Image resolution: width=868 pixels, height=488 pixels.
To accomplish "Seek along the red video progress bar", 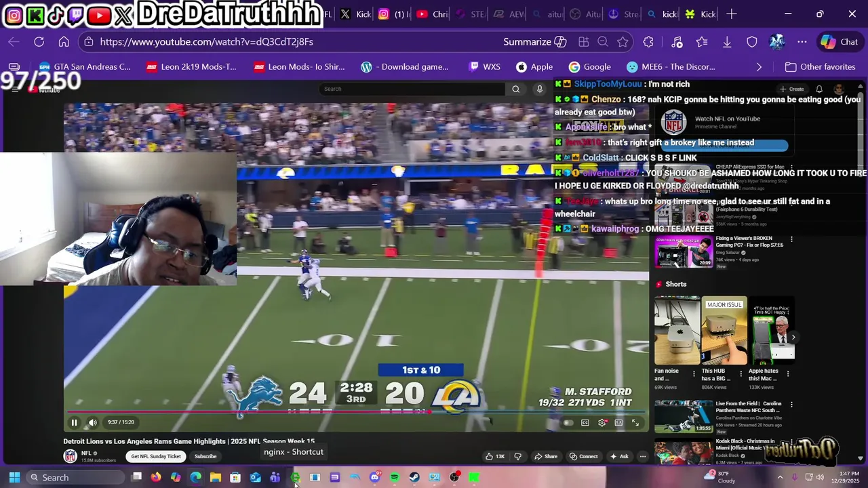I will (x=357, y=411).
